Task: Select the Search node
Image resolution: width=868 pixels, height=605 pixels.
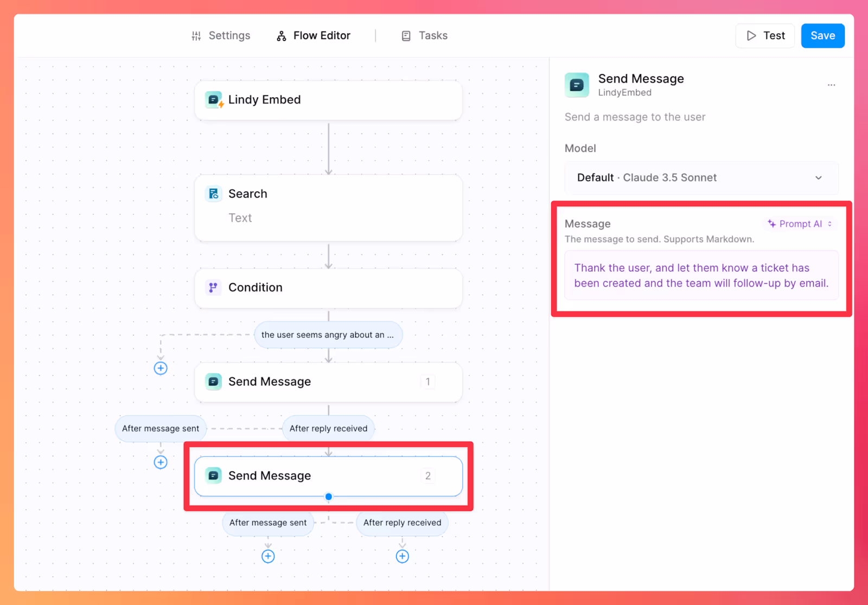Action: (328, 208)
